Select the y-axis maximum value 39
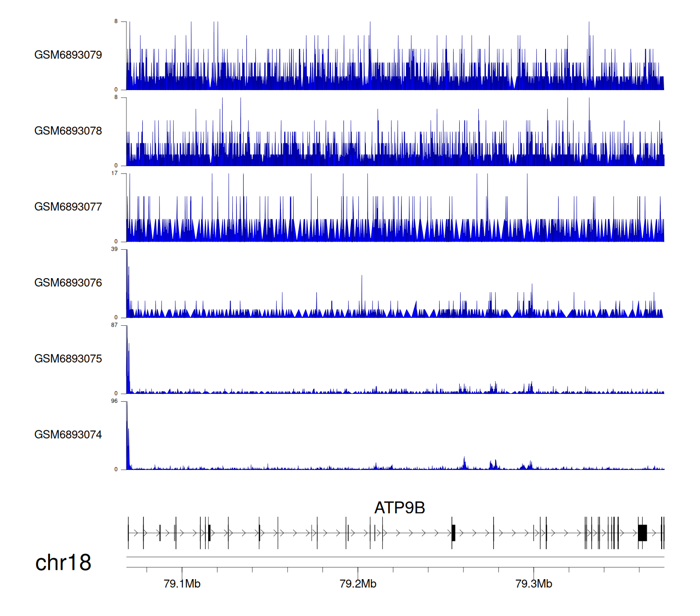Viewport: 700px width, 616px height. tap(114, 249)
